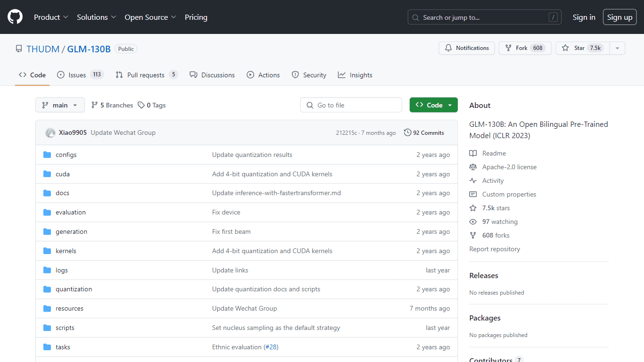Screen dimensions: 644x362
Task: Click the quantization folder icon
Action: click(x=47, y=289)
